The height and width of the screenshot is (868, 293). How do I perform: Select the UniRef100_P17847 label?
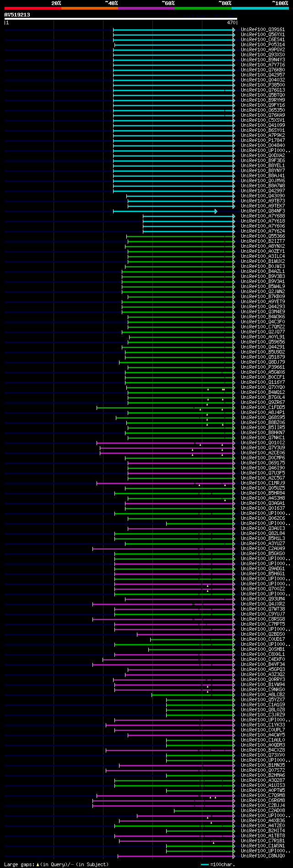263,140
